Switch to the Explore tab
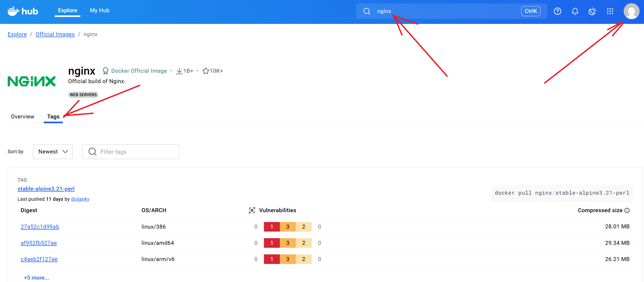The image size is (644, 282). click(68, 11)
